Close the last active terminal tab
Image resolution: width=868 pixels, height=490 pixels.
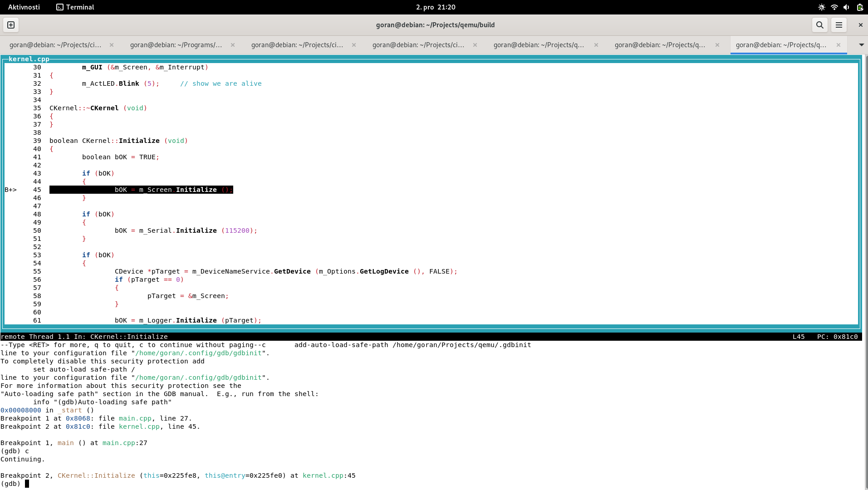(839, 45)
